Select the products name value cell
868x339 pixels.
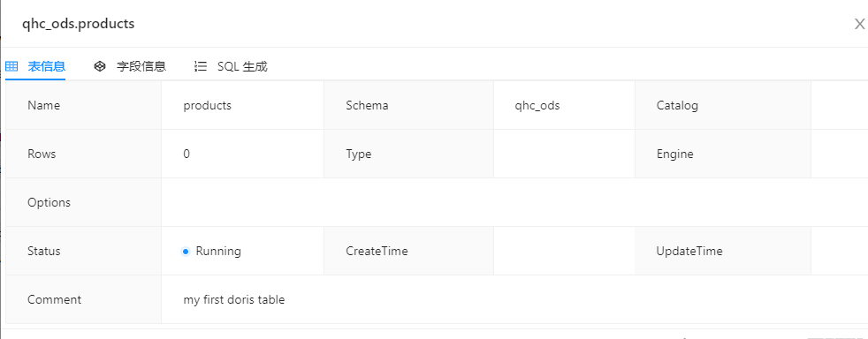(x=242, y=105)
